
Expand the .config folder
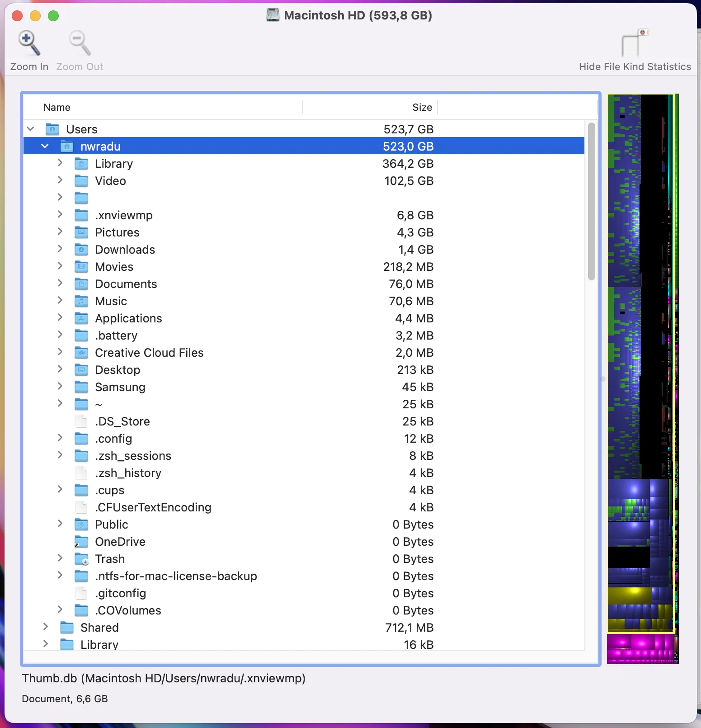click(x=60, y=438)
